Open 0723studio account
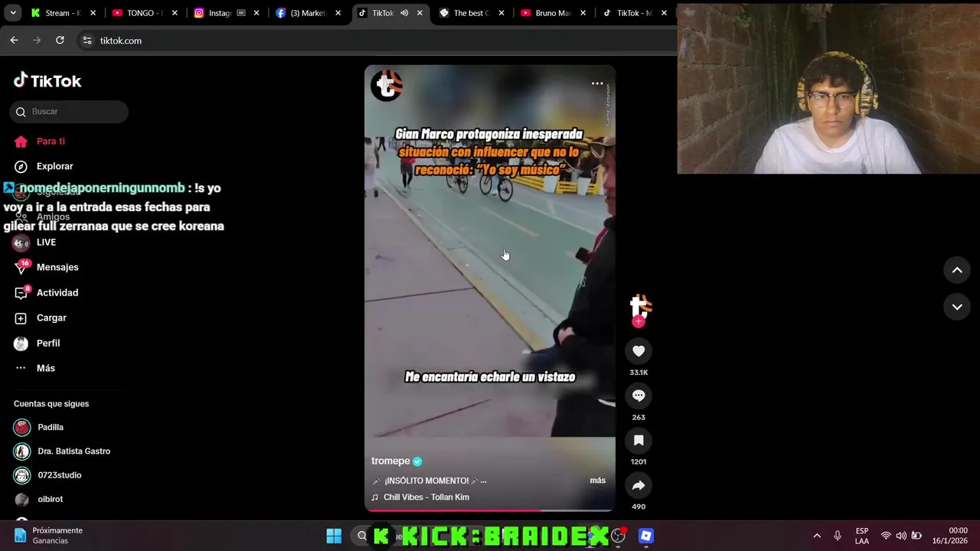Viewport: 980px width, 551px height. tap(60, 475)
